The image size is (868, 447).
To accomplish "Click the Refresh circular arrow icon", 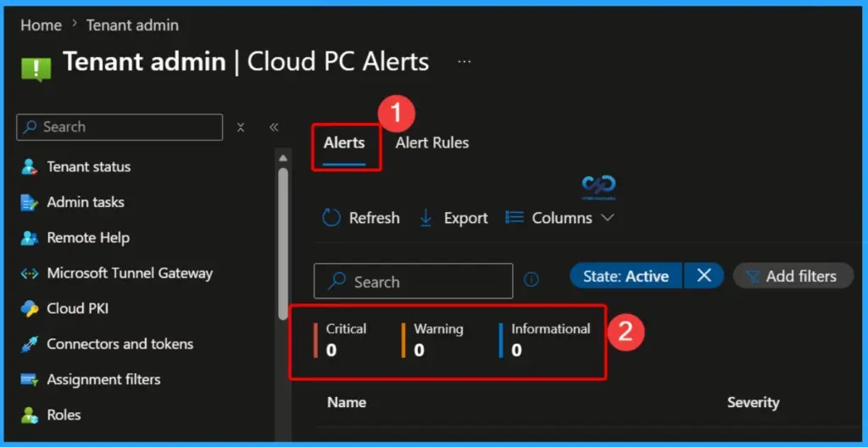I will [x=331, y=218].
